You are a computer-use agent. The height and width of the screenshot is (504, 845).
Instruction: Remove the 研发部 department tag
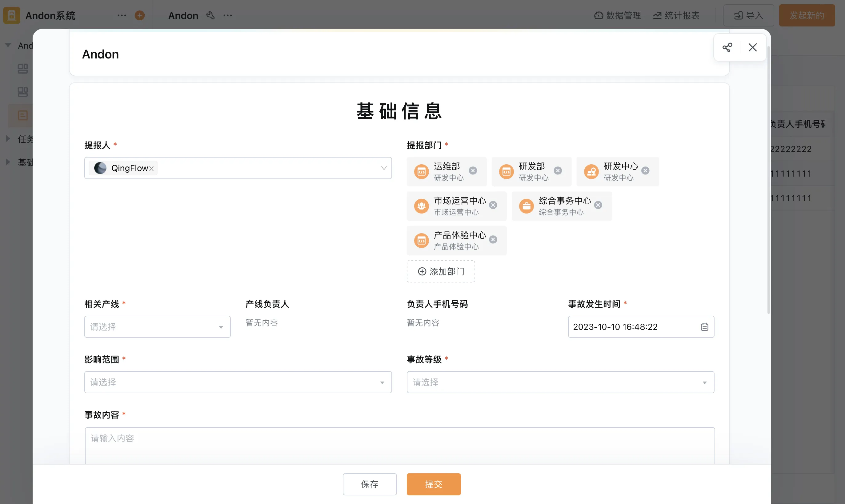558,170
